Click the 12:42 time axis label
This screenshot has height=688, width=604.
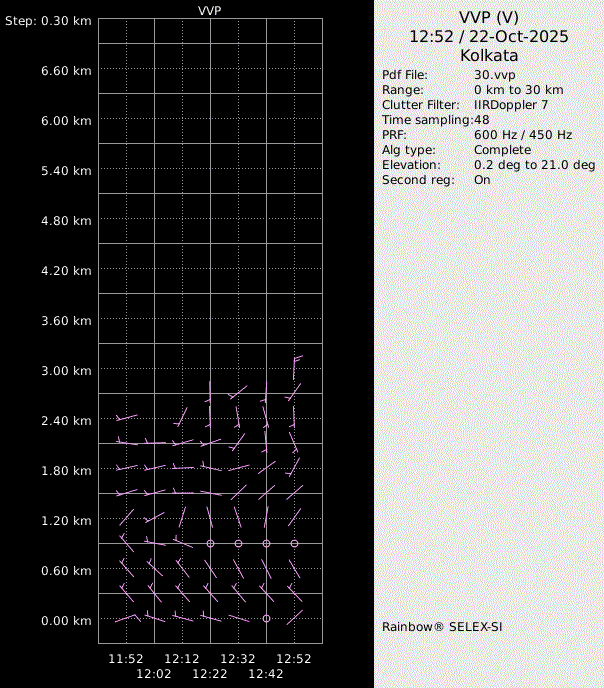point(266,674)
